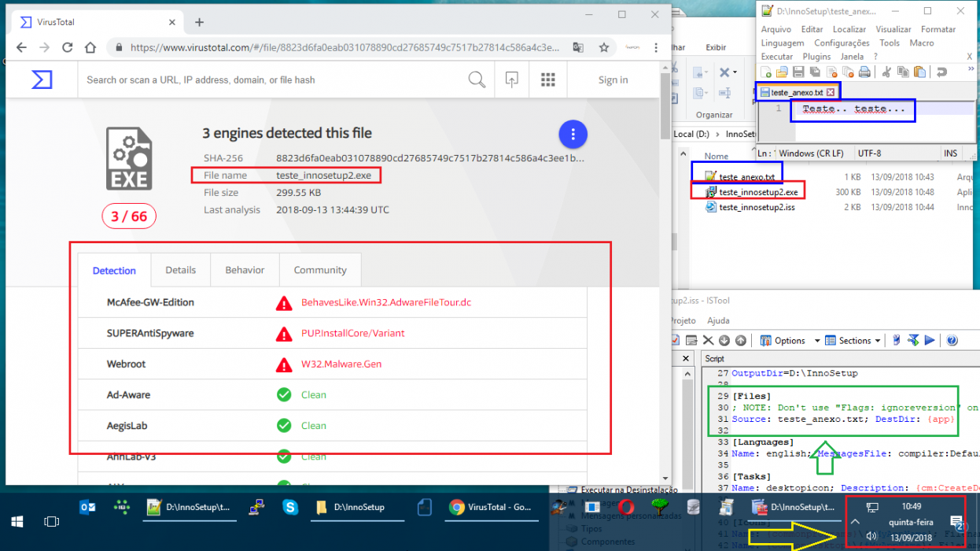Image resolution: width=980 pixels, height=551 pixels.
Task: Click volume speaker tray icon
Action: point(871,536)
